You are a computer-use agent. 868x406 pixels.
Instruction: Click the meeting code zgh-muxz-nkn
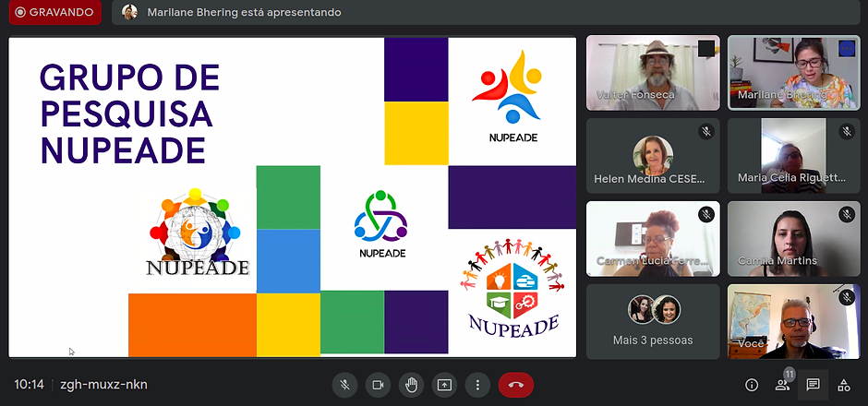click(104, 385)
